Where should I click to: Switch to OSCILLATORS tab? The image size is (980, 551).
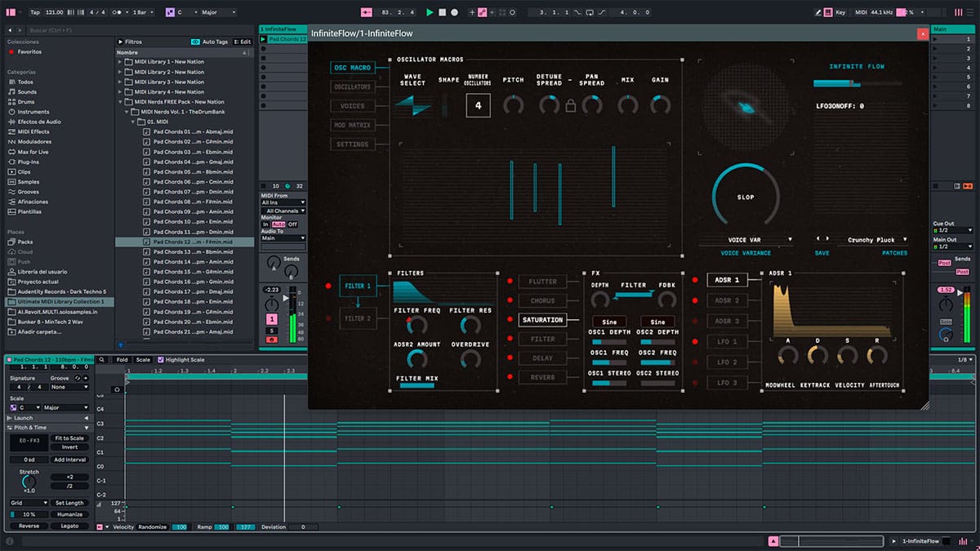click(353, 87)
